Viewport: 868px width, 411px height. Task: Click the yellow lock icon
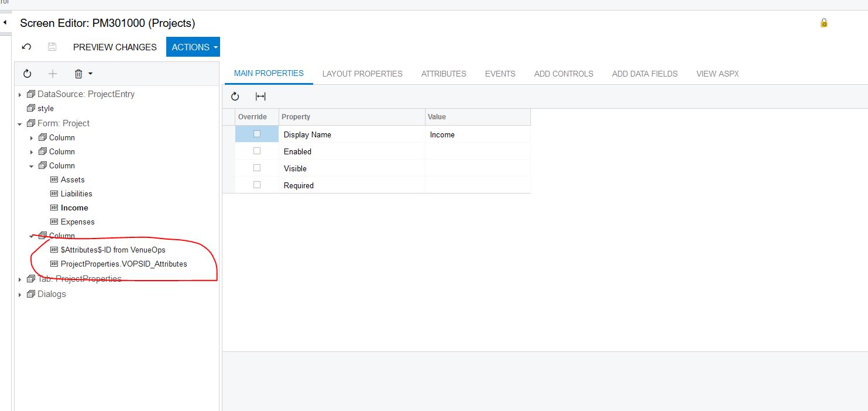(824, 23)
